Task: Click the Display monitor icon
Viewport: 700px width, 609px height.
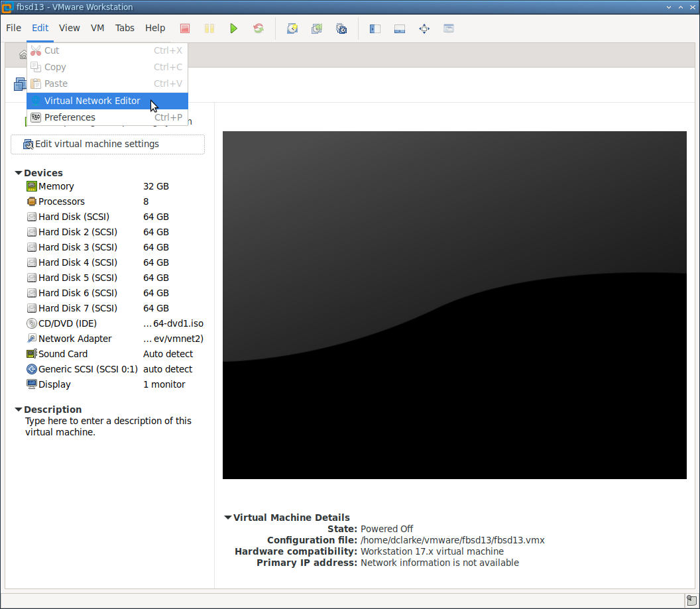Action: [32, 384]
